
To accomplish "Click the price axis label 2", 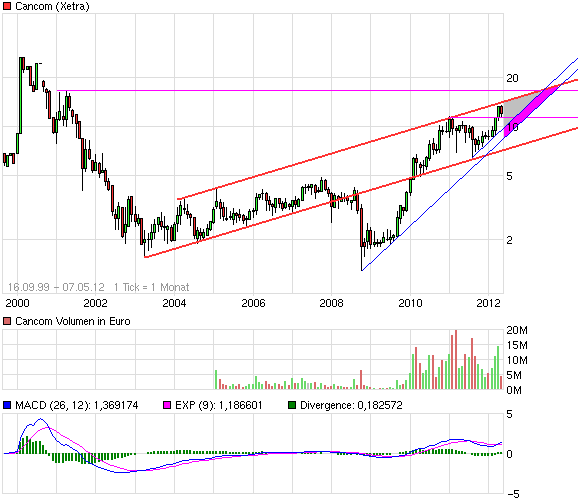I will tap(509, 240).
